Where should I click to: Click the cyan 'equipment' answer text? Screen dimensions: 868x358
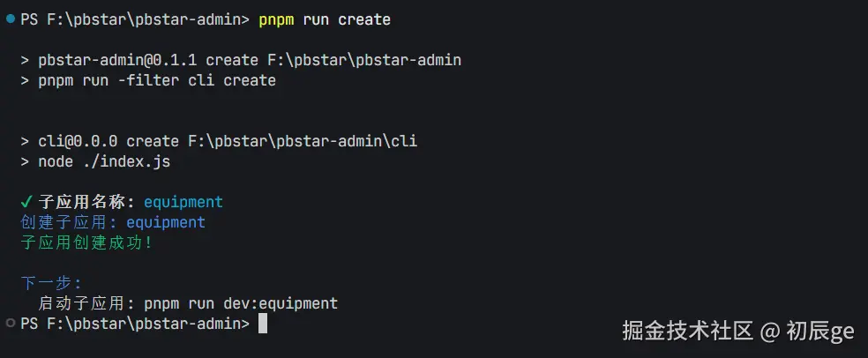183,202
